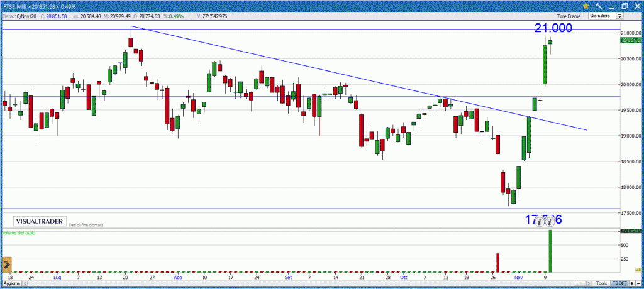Click the 19'500.00 price axis label
The width and height of the screenshot is (644, 289).
point(631,111)
